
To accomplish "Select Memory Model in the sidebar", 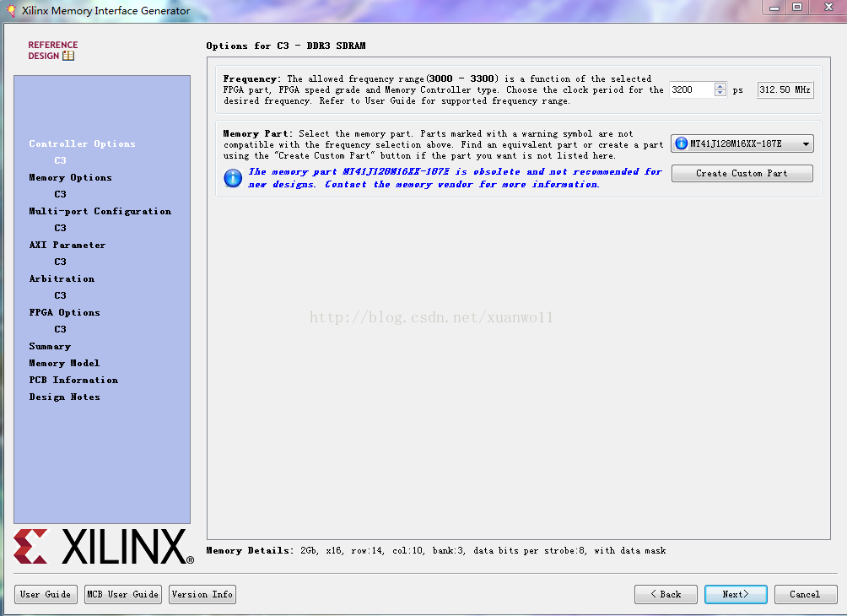I will 64,363.
